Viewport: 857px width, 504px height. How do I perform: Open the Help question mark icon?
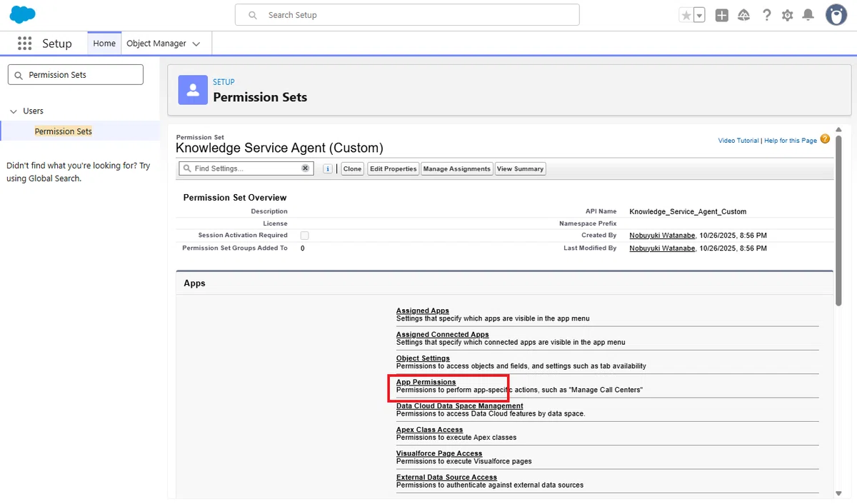(766, 15)
